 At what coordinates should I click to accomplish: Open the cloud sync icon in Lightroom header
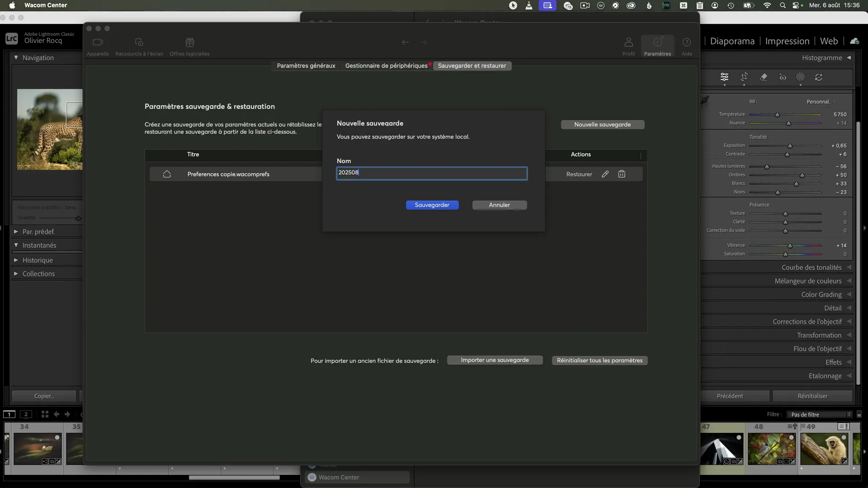pyautogui.click(x=854, y=41)
